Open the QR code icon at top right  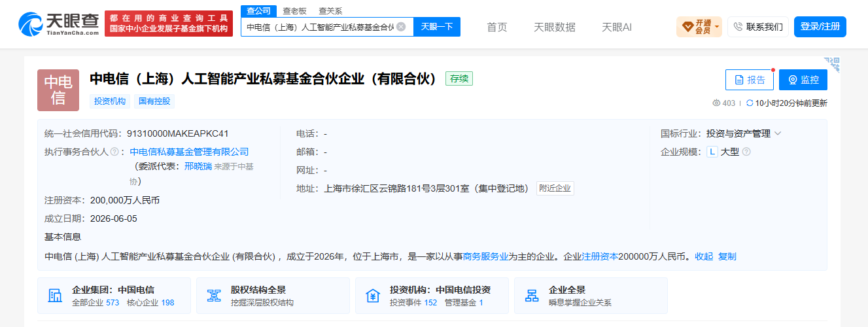[832, 63]
